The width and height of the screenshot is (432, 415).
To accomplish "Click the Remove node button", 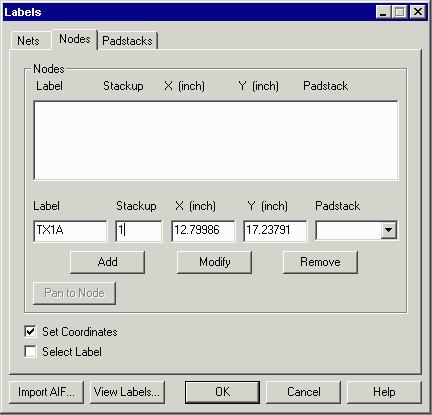I will tap(320, 262).
